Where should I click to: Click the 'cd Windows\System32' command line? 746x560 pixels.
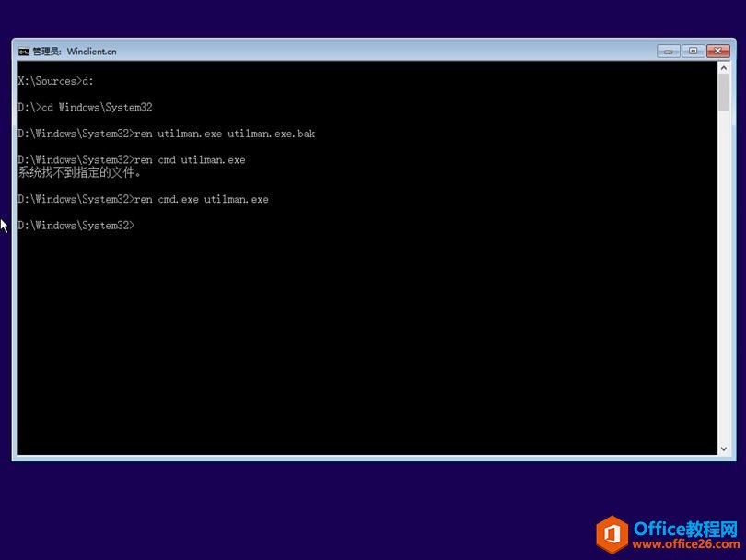(x=85, y=108)
